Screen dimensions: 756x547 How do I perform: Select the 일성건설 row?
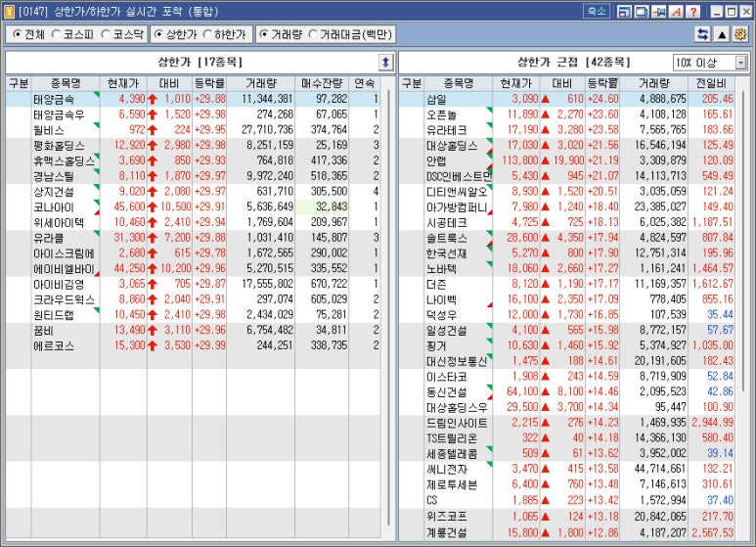567,331
